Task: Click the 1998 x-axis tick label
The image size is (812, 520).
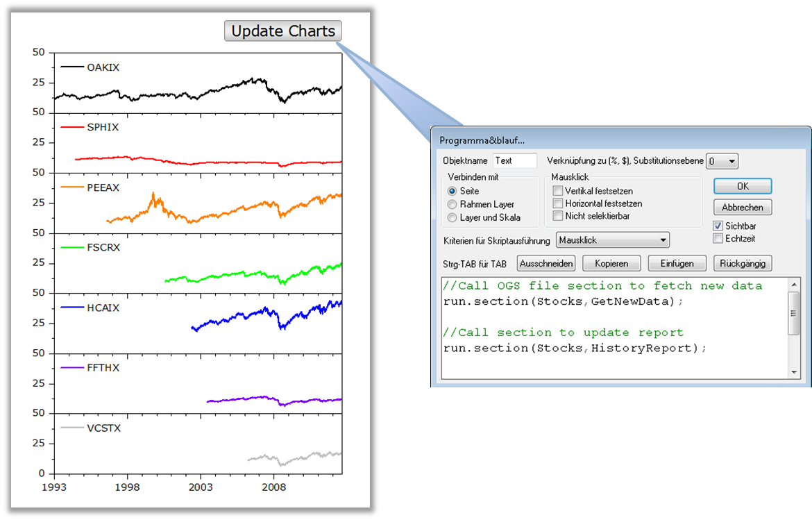Action: [128, 487]
